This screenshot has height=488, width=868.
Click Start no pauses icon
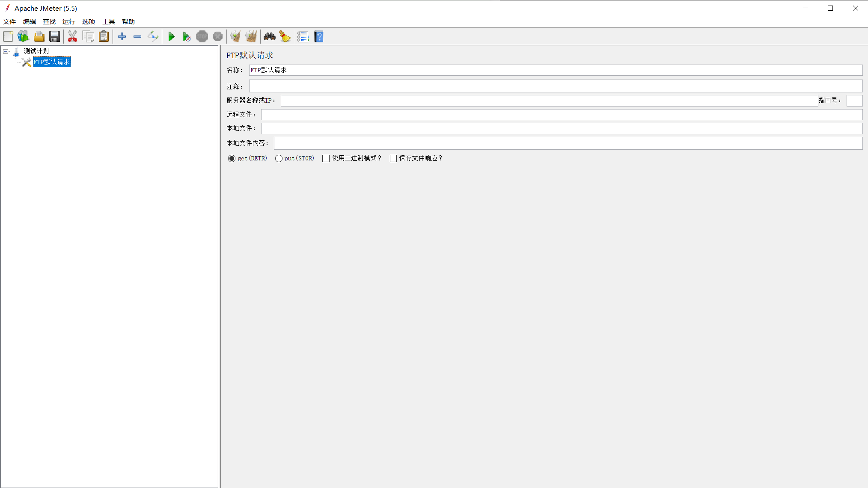point(186,37)
